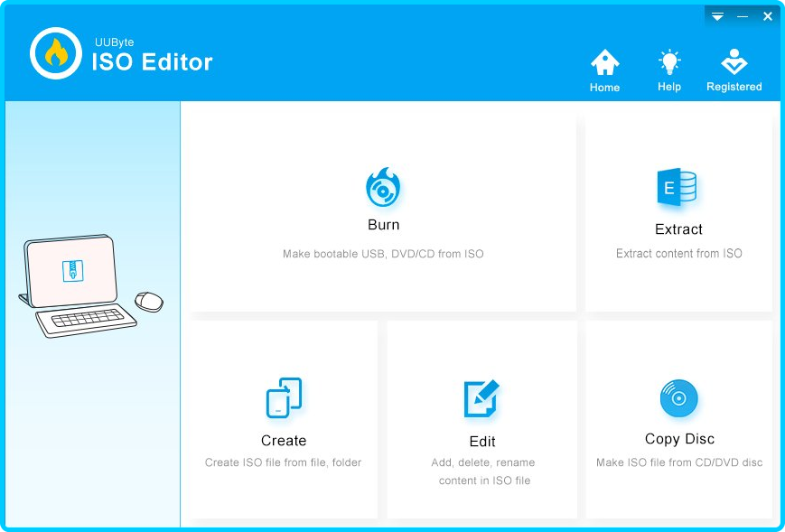
Task: Choose the "Create" text label
Action: (x=284, y=441)
